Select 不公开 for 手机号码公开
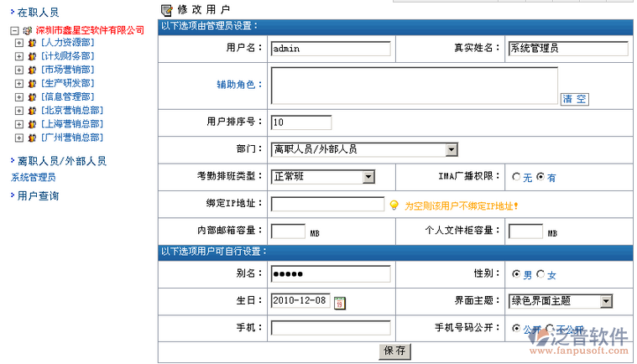Image resolution: width=637 pixels, height=364 pixels. click(550, 328)
